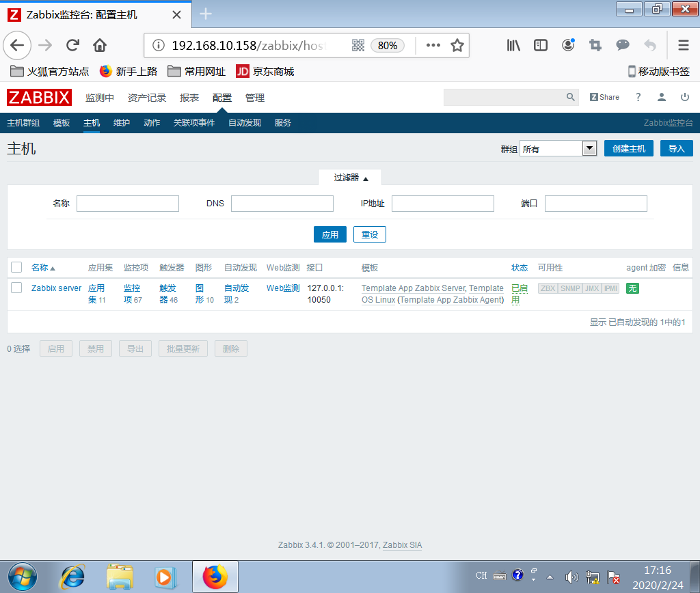Show hidden system tray icons arrow

click(550, 577)
